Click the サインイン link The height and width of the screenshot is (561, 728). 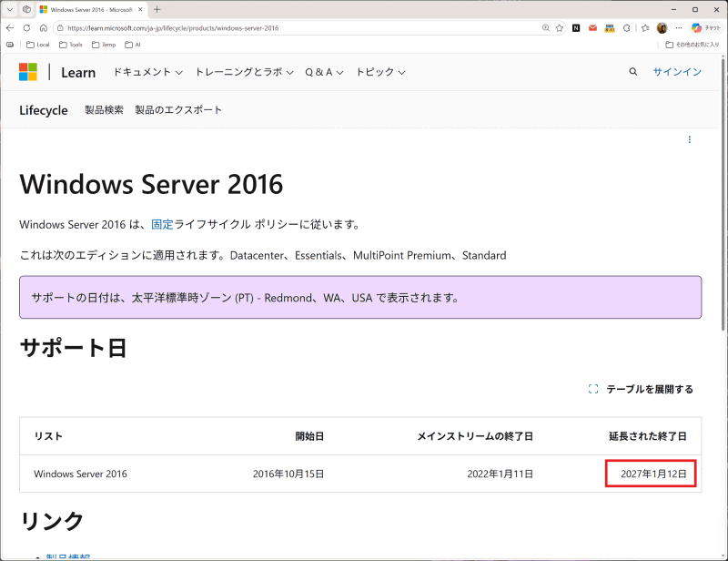tap(677, 72)
